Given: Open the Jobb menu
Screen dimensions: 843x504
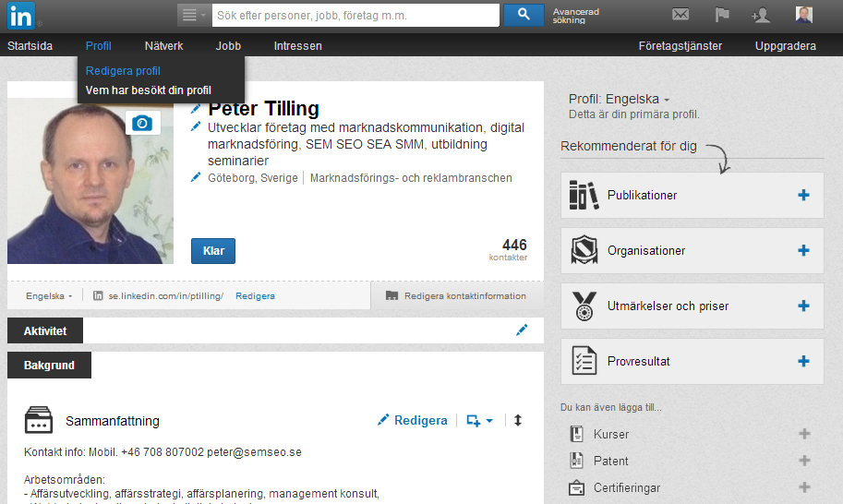Looking at the screenshot, I should coord(228,45).
